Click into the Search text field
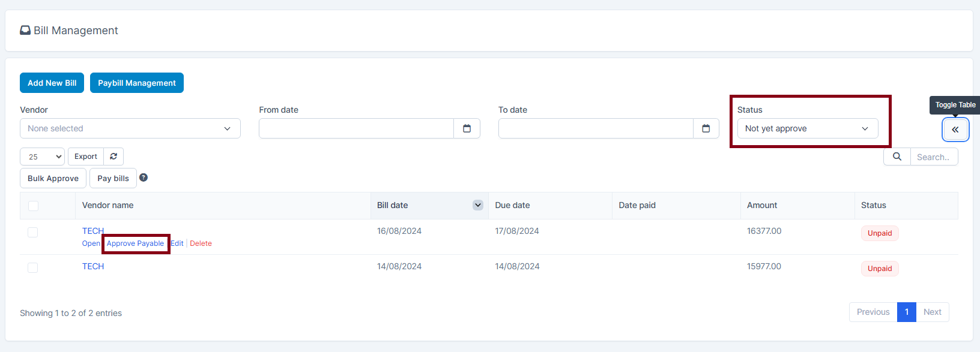This screenshot has height=352, width=980. pos(934,157)
